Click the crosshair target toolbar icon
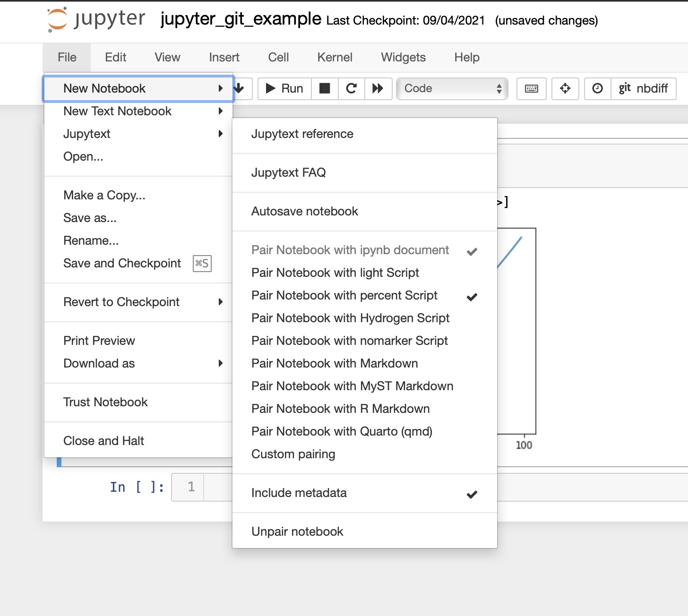Screen dimensions: 688x616 click(565, 88)
